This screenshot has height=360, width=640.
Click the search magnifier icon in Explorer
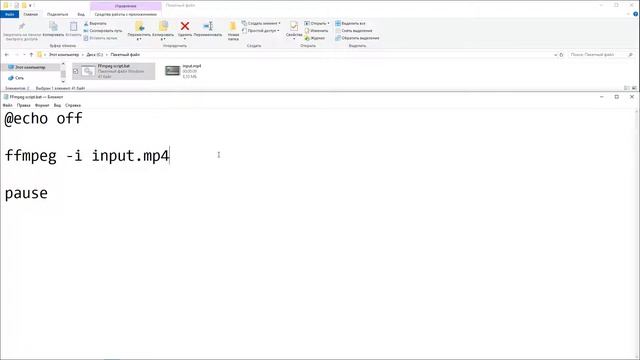[x=631, y=55]
